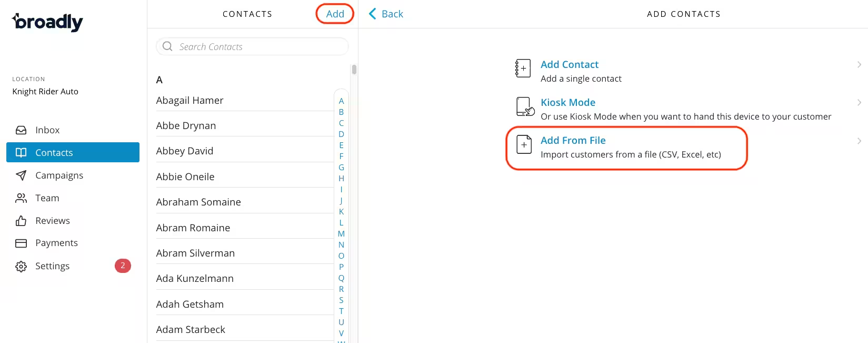The height and width of the screenshot is (343, 868).
Task: Expand the Kiosk Mode row chevron
Action: [859, 103]
